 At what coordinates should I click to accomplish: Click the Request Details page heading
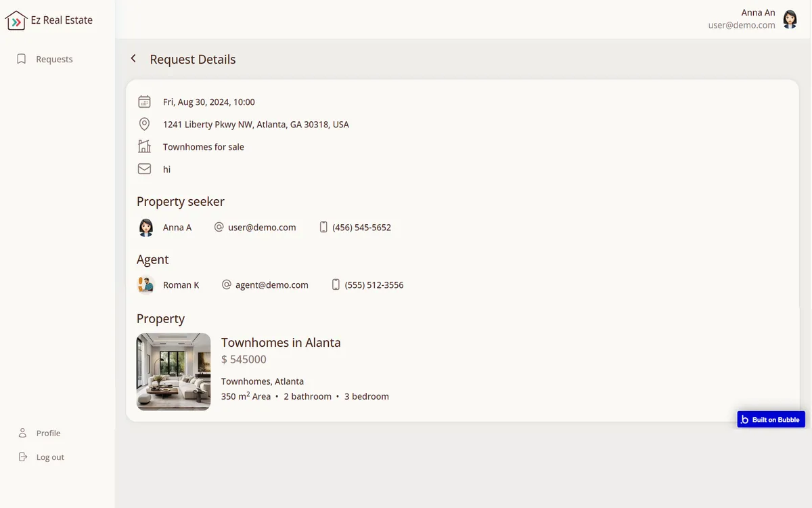[x=193, y=60]
